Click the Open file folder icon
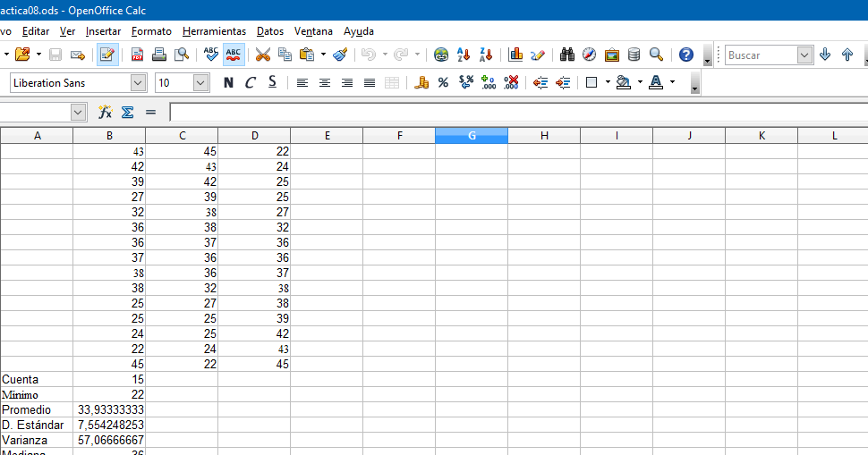 (x=22, y=55)
